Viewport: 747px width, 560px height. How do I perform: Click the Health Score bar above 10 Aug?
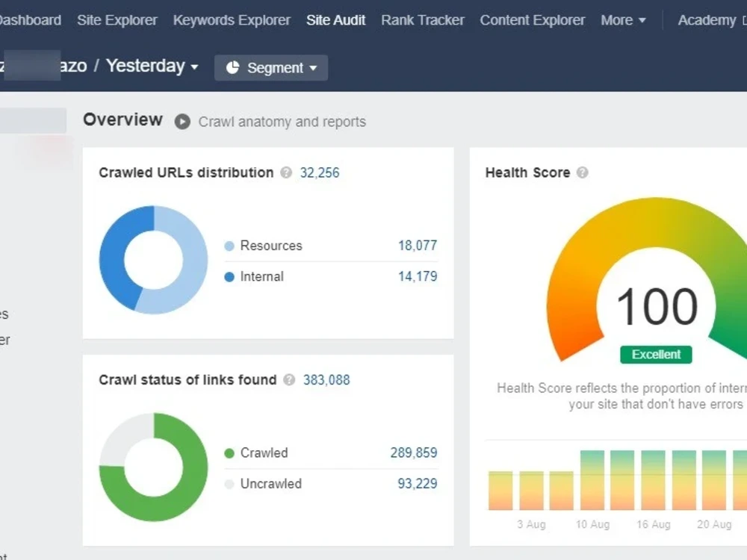click(x=592, y=480)
